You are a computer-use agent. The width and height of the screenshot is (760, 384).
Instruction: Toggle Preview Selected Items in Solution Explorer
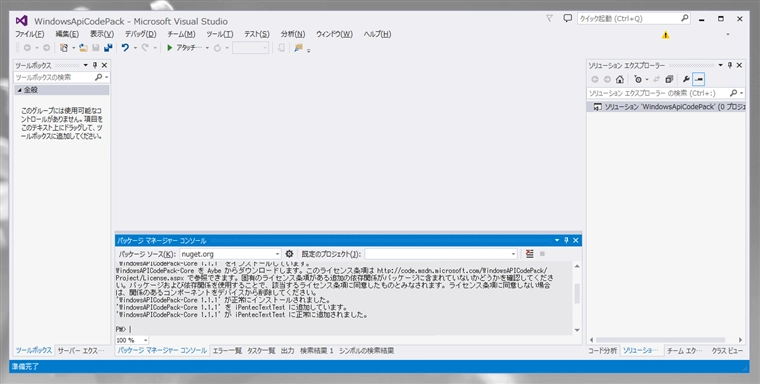pos(698,79)
